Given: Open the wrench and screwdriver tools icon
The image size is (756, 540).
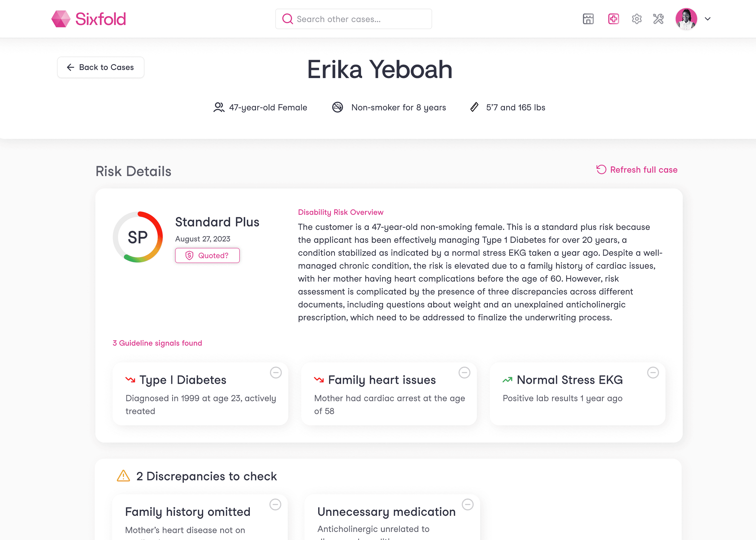Looking at the screenshot, I should (658, 19).
